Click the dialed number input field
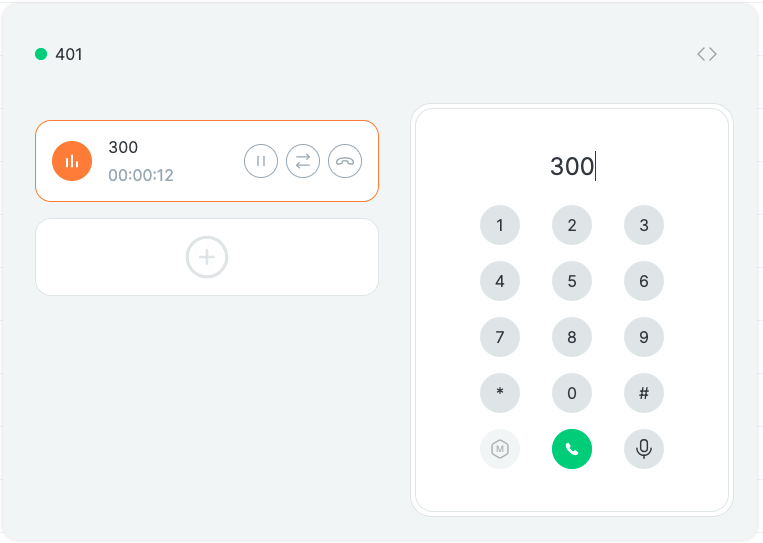Screen dimensions: 763x543 tap(572, 166)
